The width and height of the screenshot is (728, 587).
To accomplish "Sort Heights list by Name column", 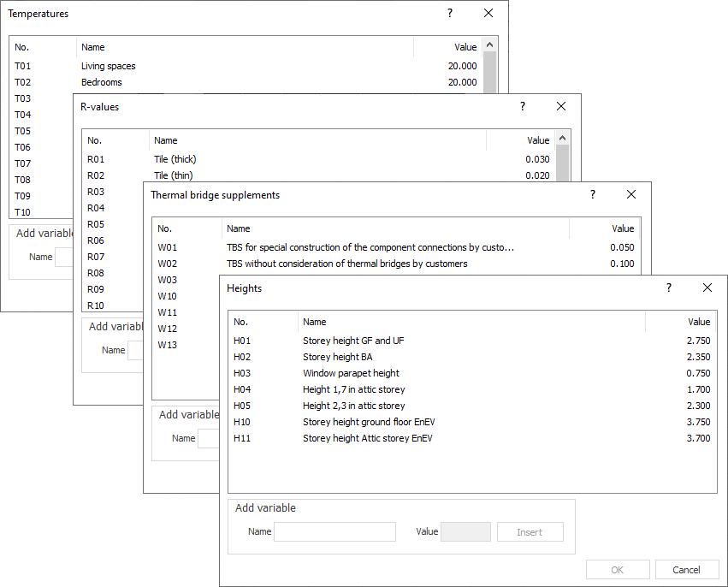I will click(471, 322).
